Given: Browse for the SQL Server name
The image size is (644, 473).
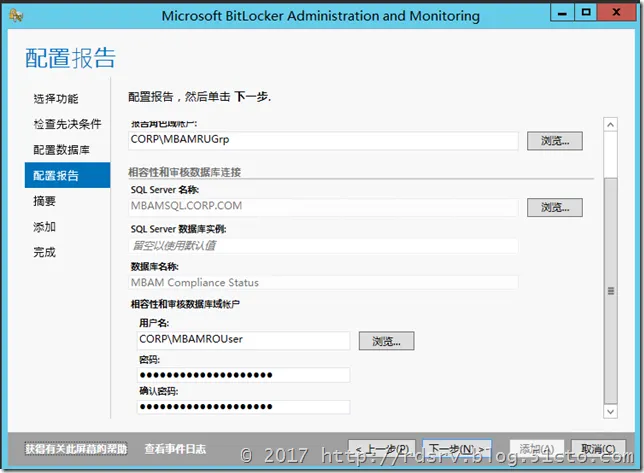Looking at the screenshot, I should pos(554,207).
